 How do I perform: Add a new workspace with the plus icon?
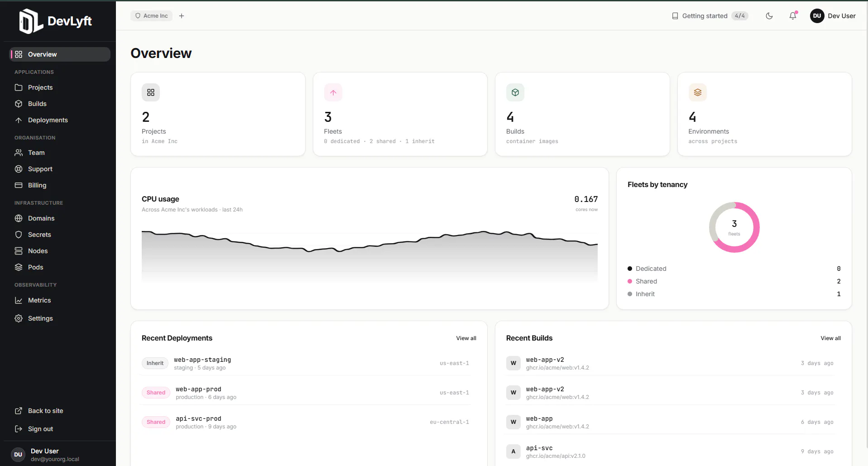point(182,16)
